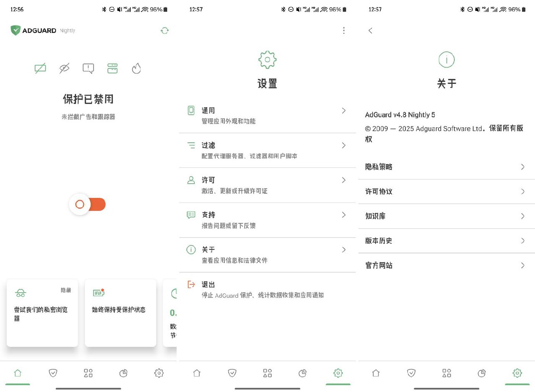Open 版本历史 version history
The width and height of the screenshot is (535, 392).
[446, 241]
